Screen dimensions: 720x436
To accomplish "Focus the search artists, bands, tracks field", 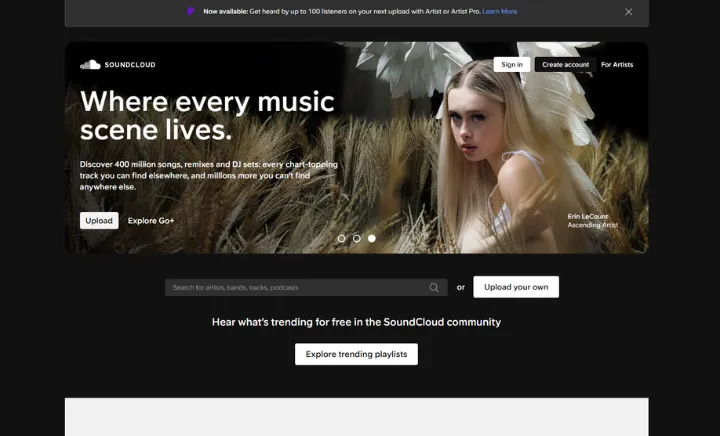I will [306, 287].
